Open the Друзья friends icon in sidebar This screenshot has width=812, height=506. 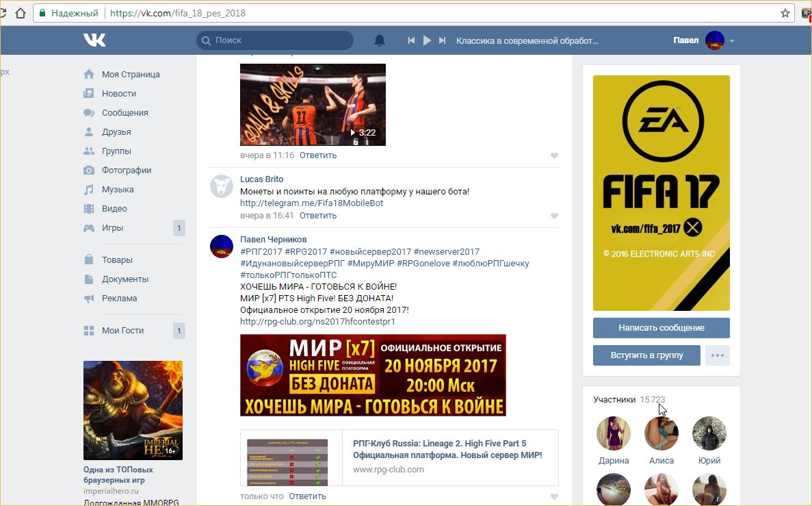click(x=89, y=132)
